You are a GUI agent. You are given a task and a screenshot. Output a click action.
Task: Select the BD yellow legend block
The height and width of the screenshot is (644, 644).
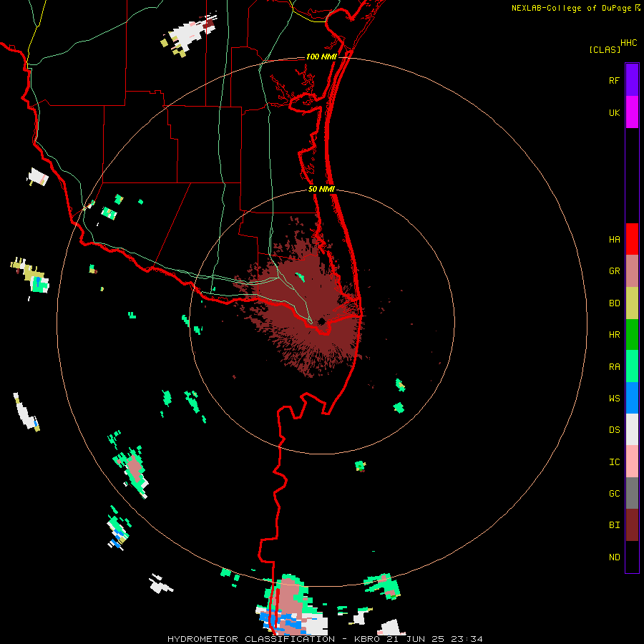[632, 303]
